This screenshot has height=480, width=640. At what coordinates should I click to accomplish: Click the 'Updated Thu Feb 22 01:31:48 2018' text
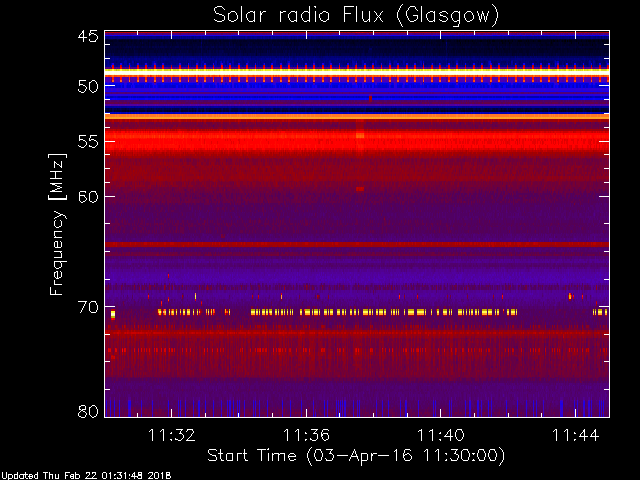tap(86, 476)
